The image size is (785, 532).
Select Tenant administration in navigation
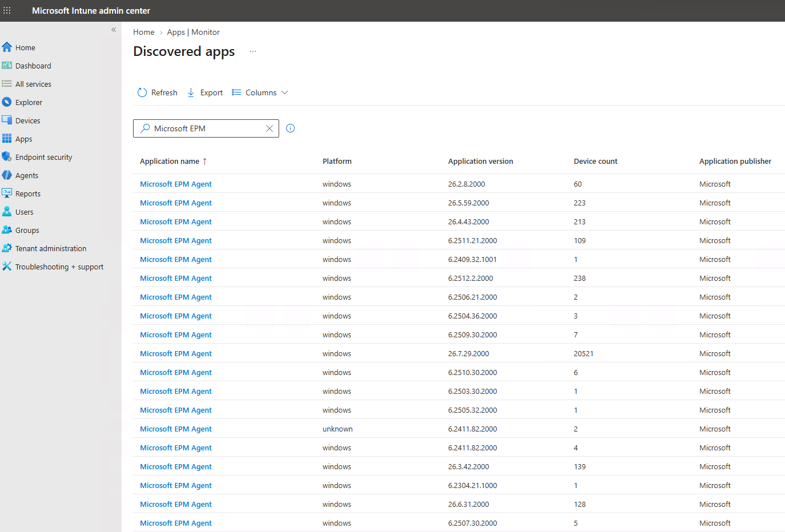51,249
